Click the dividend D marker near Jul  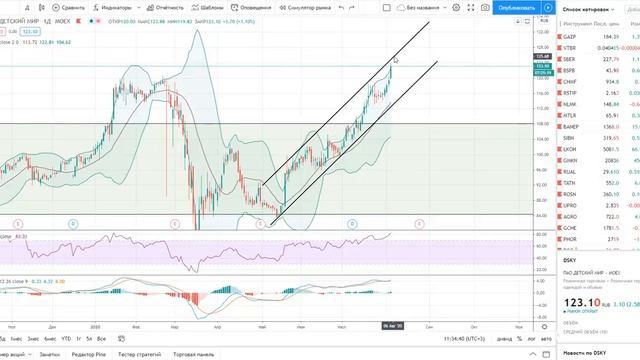(x=352, y=224)
